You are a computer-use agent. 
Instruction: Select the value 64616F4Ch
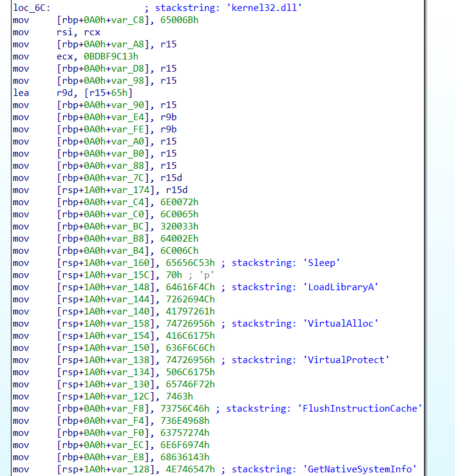191,287
